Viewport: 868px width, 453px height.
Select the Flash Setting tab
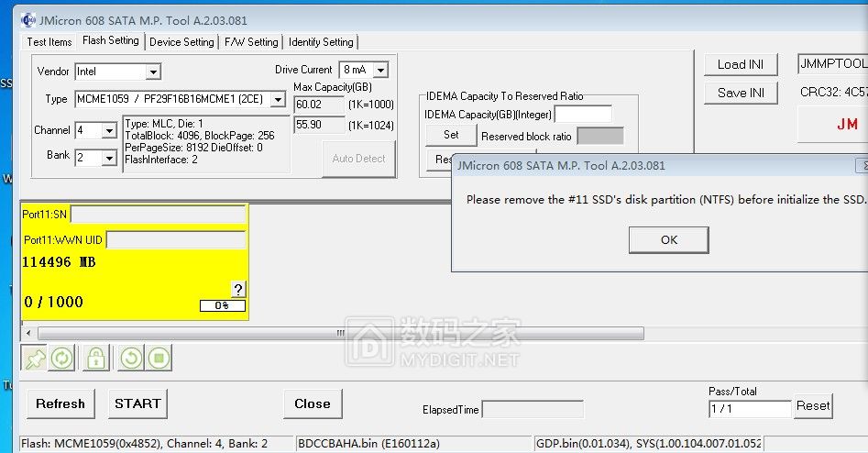coord(111,40)
